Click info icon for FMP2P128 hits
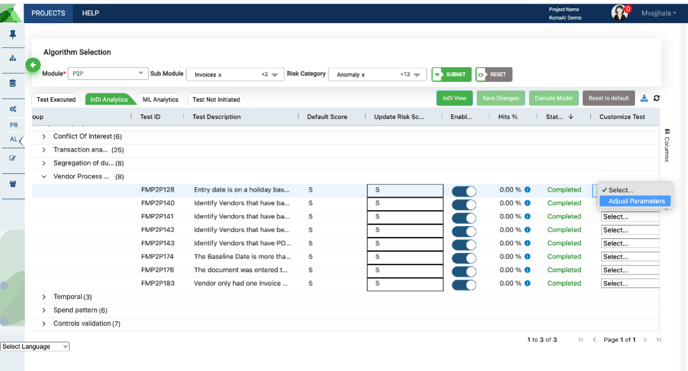 click(527, 190)
